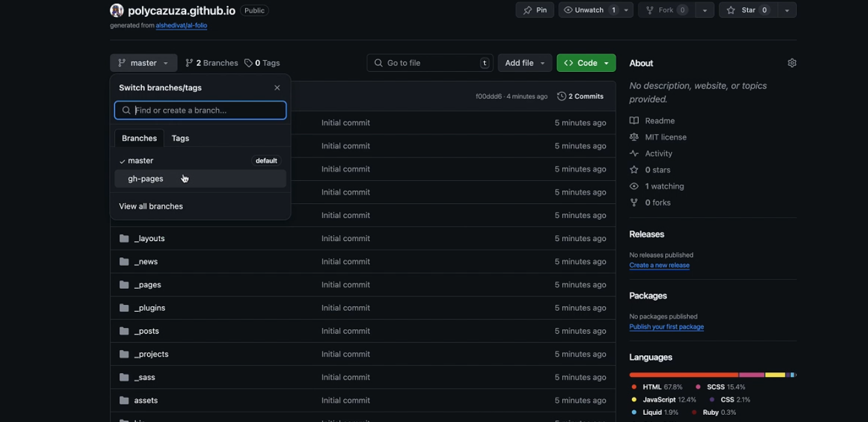The image size is (868, 422).
Task: Click the Unwatch button
Action: (x=589, y=10)
